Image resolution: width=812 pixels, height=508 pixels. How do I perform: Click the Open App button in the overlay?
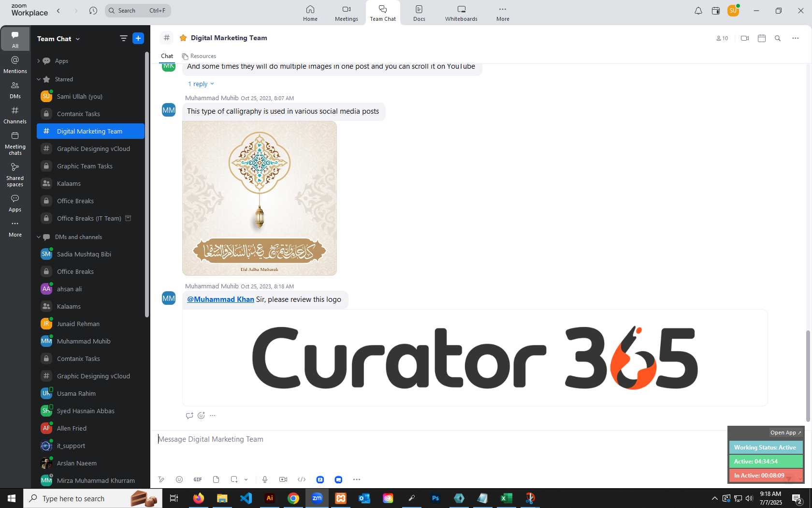tap(785, 433)
